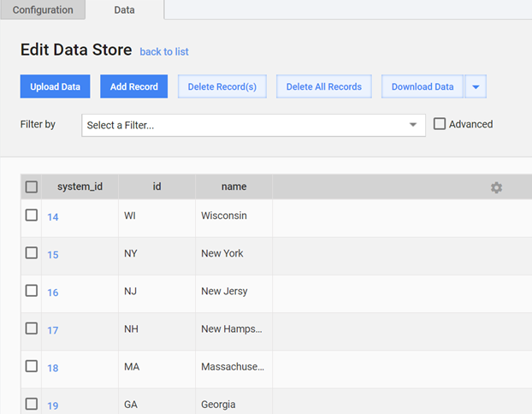Click Delete All Records button
532x414 pixels.
click(324, 86)
